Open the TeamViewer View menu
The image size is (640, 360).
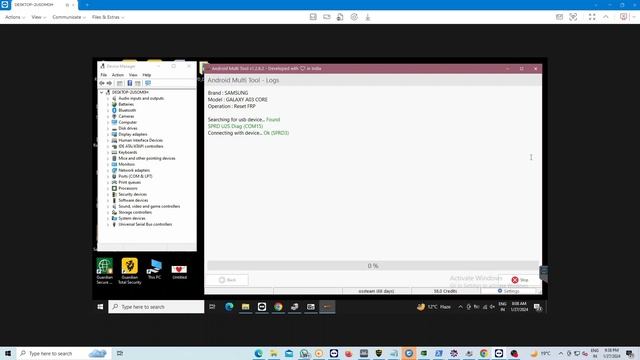coord(38,17)
